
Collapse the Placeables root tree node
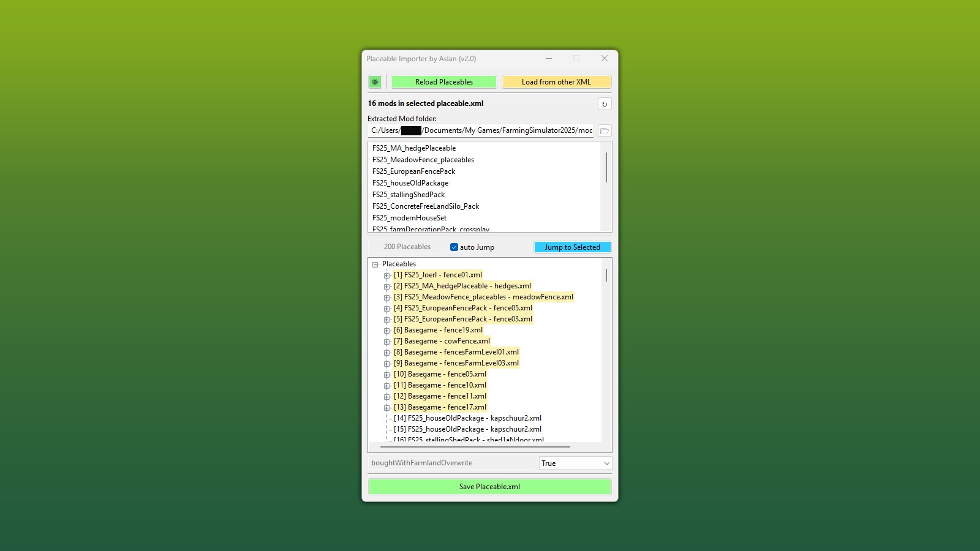tap(375, 264)
